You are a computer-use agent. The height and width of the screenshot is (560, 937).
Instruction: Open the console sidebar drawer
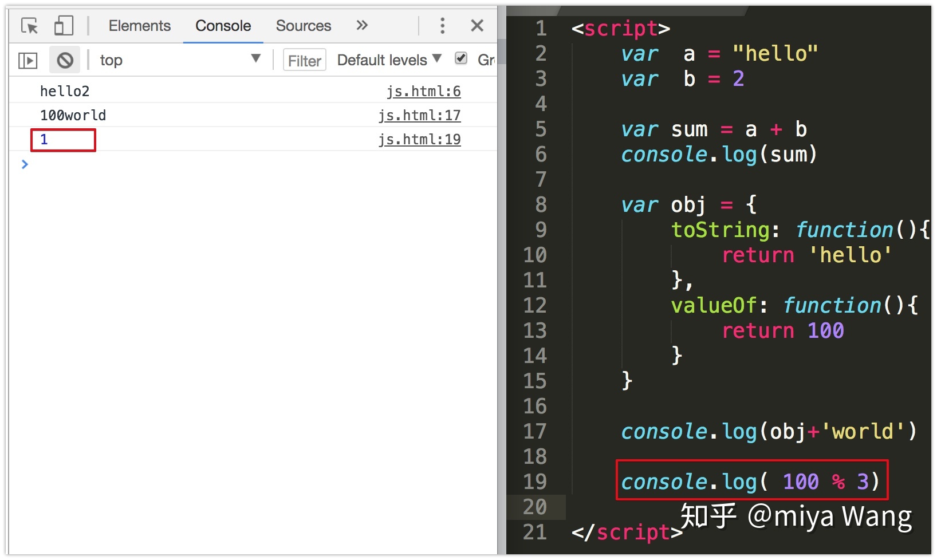pyautogui.click(x=27, y=60)
